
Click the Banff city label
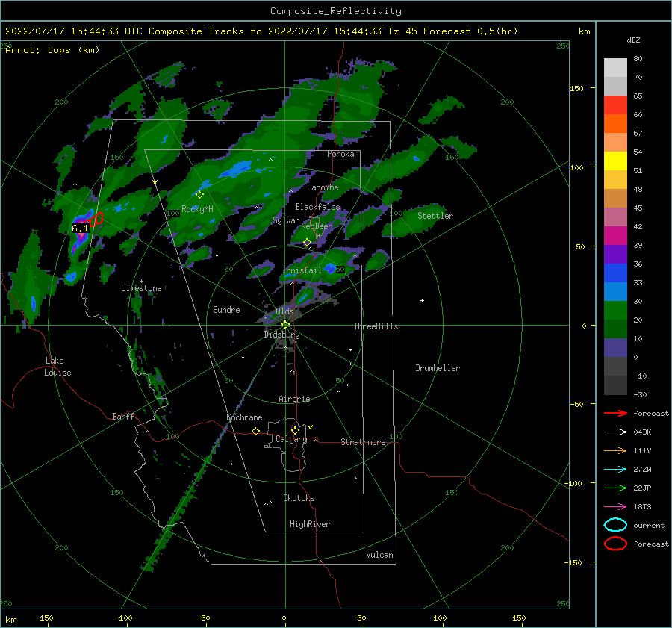pos(123,416)
